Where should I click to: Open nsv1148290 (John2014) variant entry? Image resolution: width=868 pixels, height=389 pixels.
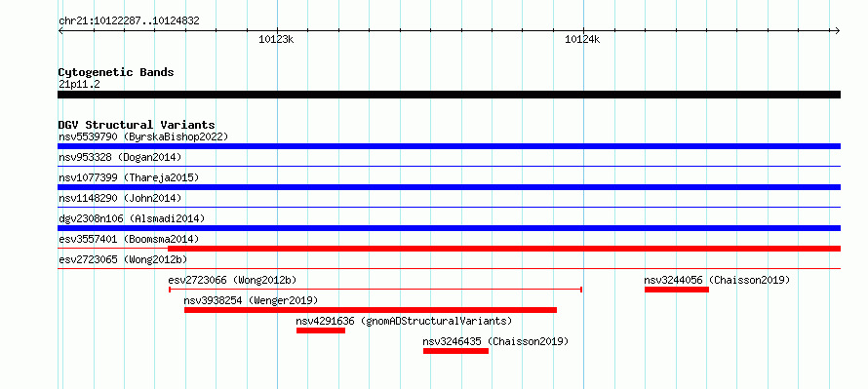point(120,198)
